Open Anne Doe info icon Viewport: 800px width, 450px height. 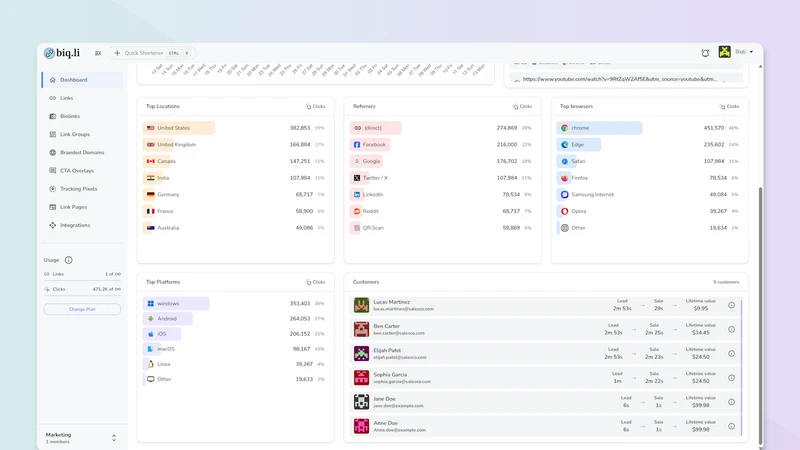pos(731,426)
